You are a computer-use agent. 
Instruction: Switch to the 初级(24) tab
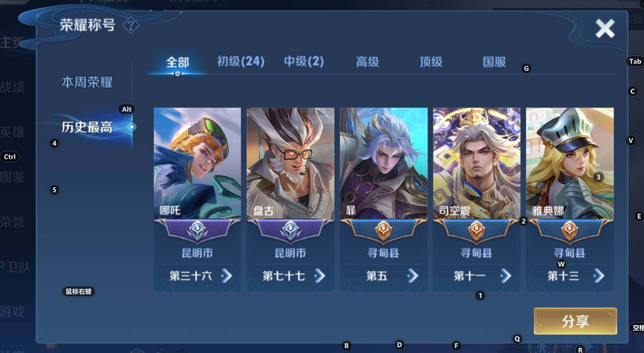[241, 61]
